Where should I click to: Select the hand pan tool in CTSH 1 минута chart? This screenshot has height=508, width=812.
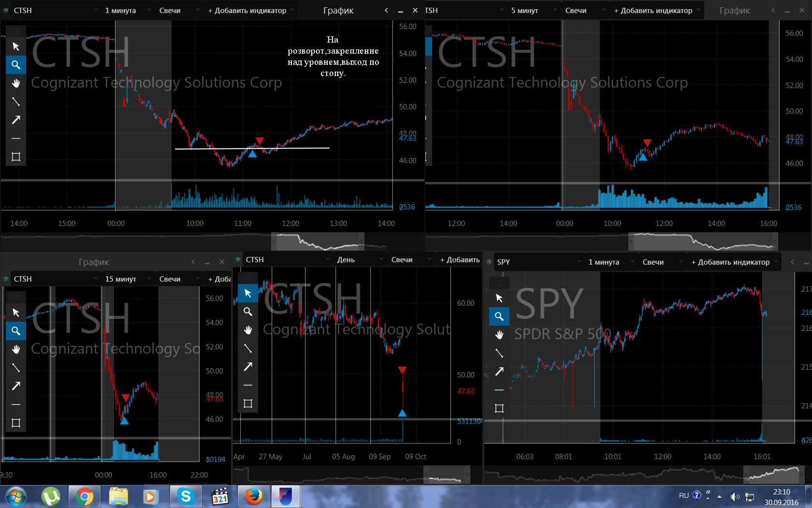(x=16, y=83)
